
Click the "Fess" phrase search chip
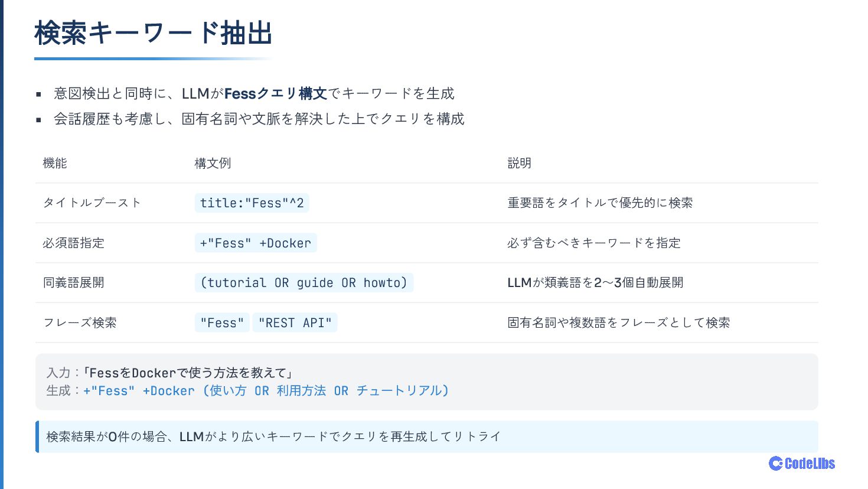coord(222,323)
